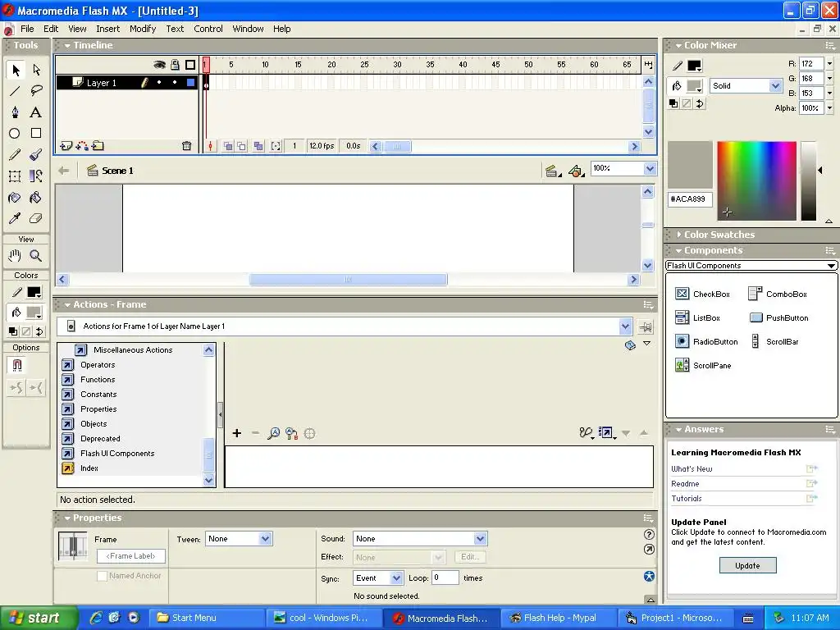The width and height of the screenshot is (840, 630).
Task: Select the Paint Bucket tool
Action: coord(36,198)
